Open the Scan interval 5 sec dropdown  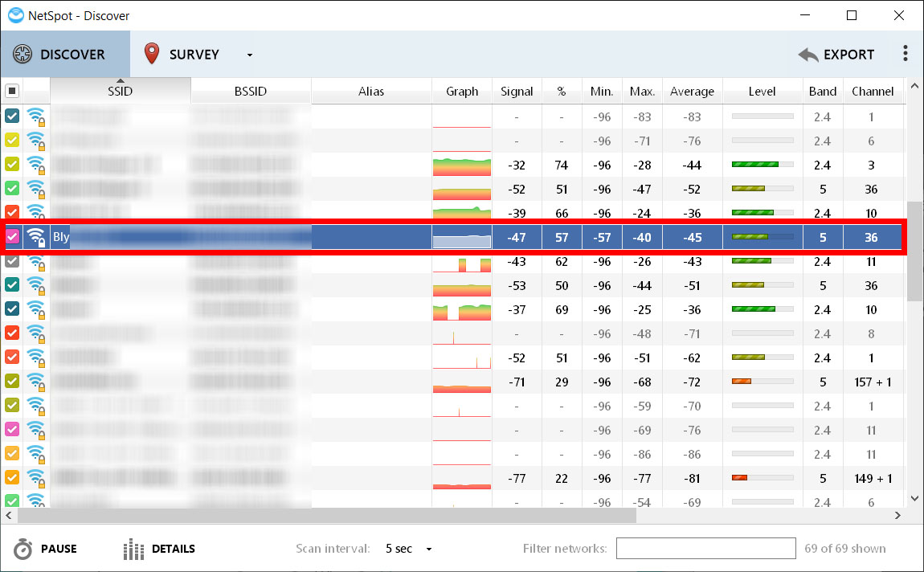(408, 550)
